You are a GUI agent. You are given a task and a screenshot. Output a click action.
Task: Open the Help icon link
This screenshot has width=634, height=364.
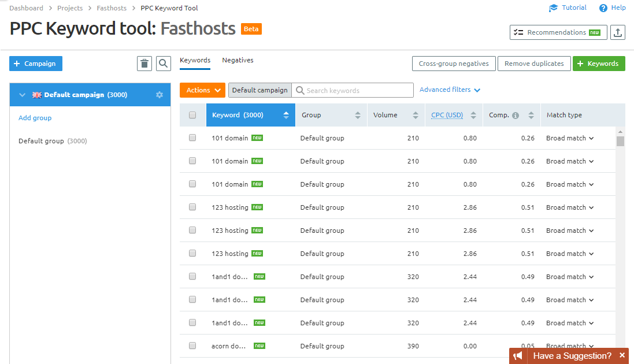(603, 8)
